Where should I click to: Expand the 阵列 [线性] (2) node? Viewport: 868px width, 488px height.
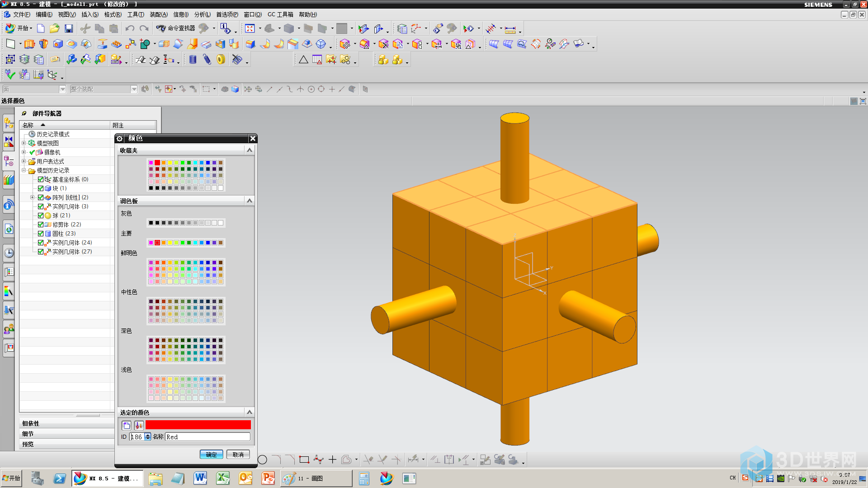click(x=32, y=197)
